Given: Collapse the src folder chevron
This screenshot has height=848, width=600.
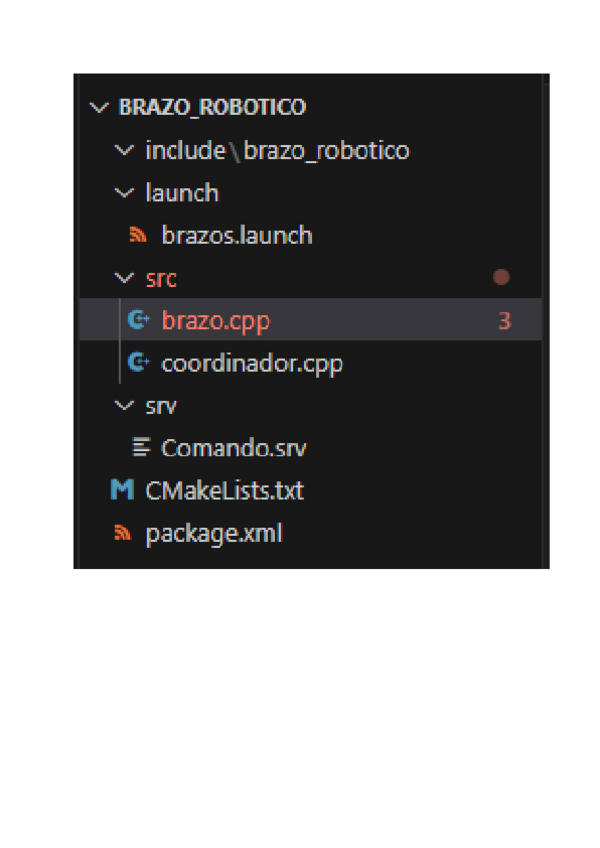Looking at the screenshot, I should [123, 278].
